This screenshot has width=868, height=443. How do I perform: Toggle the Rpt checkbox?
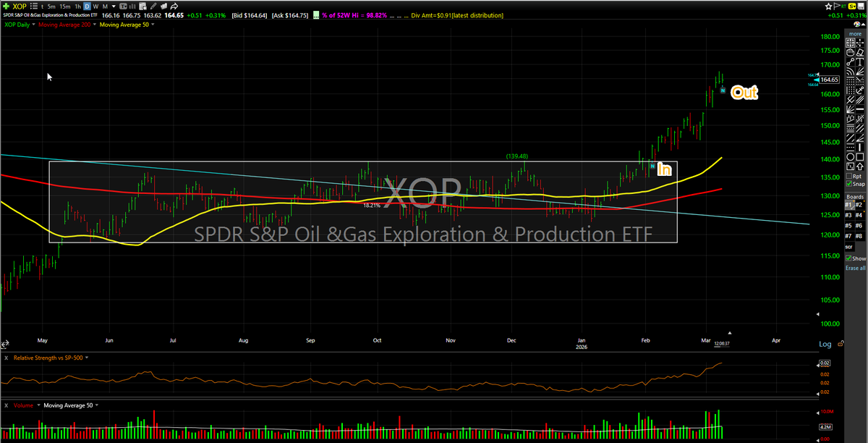[x=848, y=176]
